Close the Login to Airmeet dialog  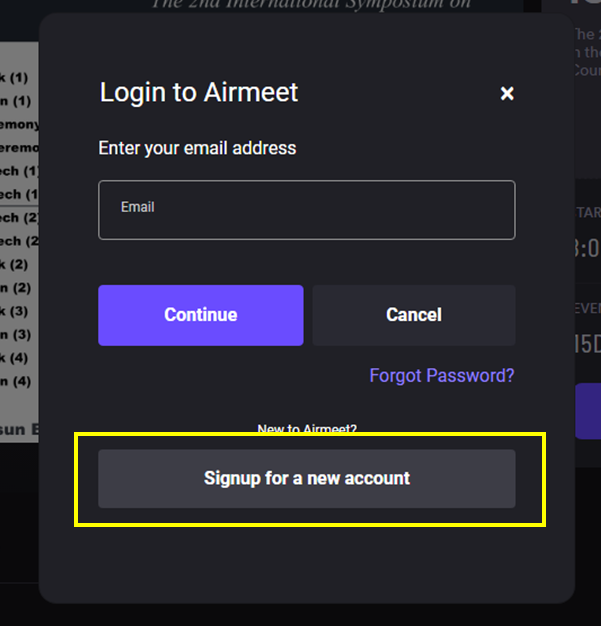[507, 93]
